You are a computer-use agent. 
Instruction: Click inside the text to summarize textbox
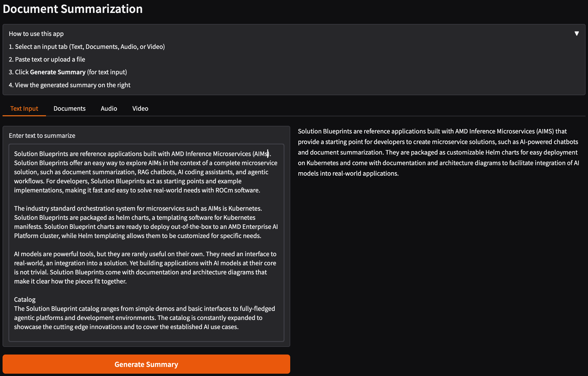pyautogui.click(x=146, y=243)
